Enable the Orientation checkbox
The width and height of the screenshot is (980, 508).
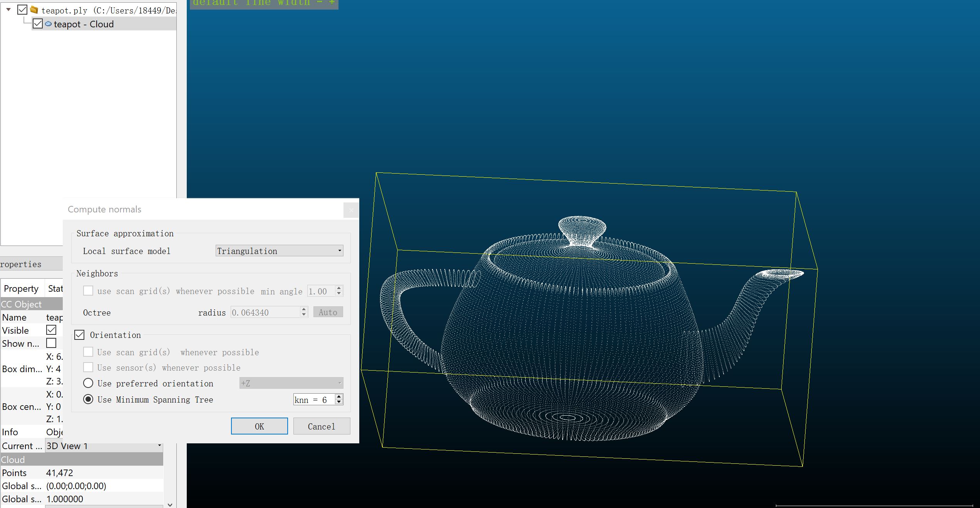pos(79,335)
